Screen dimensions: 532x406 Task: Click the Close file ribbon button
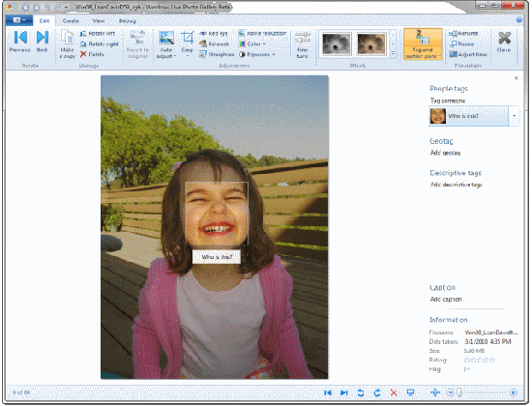pos(504,42)
